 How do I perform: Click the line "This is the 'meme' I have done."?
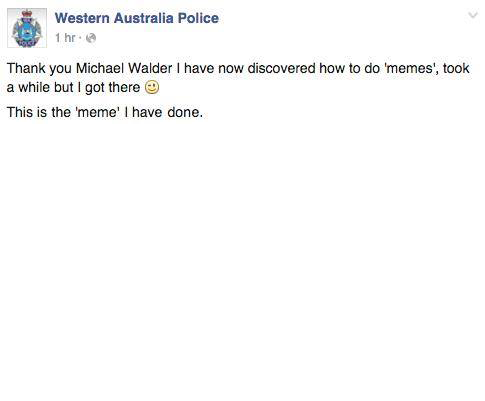[105, 112]
